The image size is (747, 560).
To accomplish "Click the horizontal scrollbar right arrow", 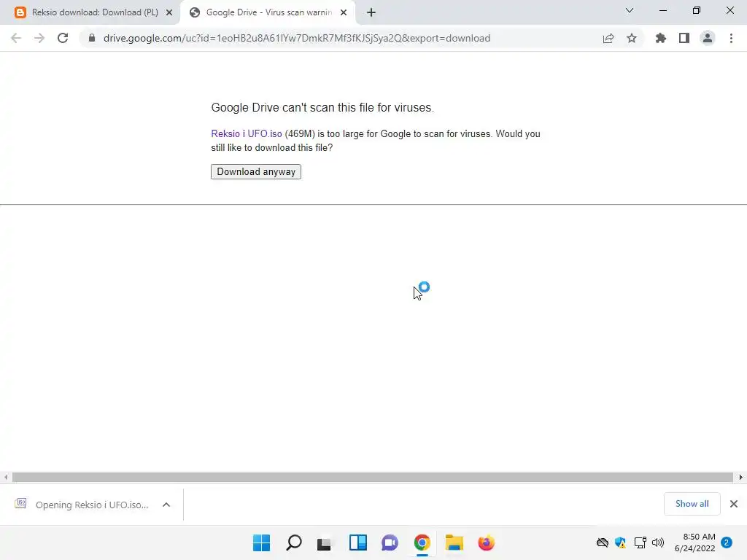I will pos(741,477).
